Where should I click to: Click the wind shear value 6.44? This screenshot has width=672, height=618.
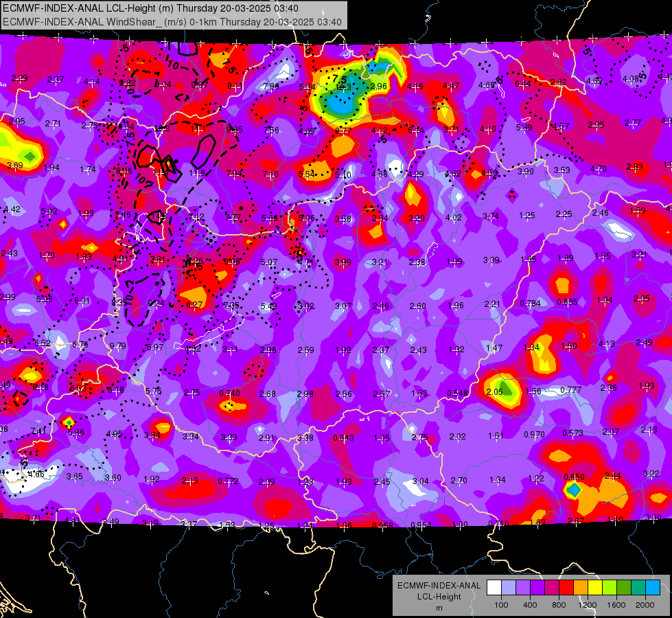(523, 84)
